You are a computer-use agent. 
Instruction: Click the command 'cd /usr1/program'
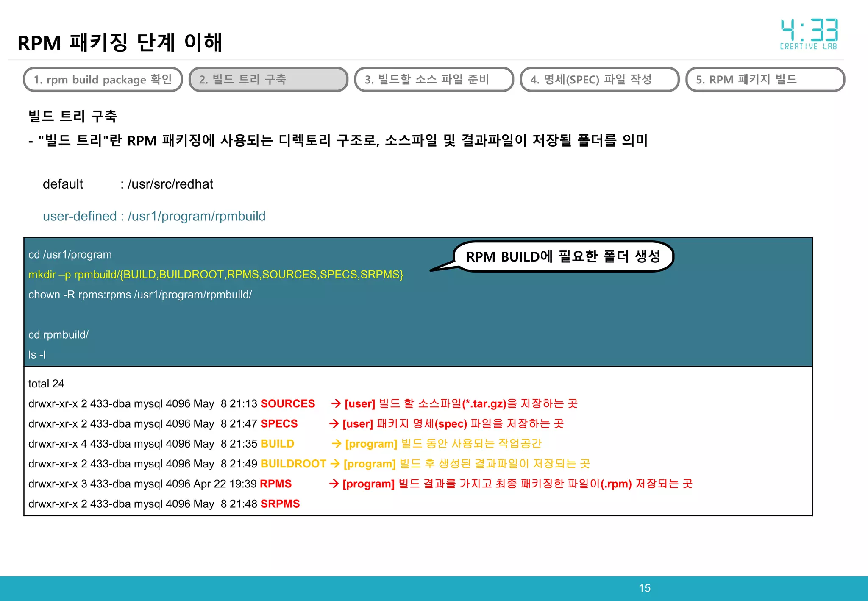70,255
